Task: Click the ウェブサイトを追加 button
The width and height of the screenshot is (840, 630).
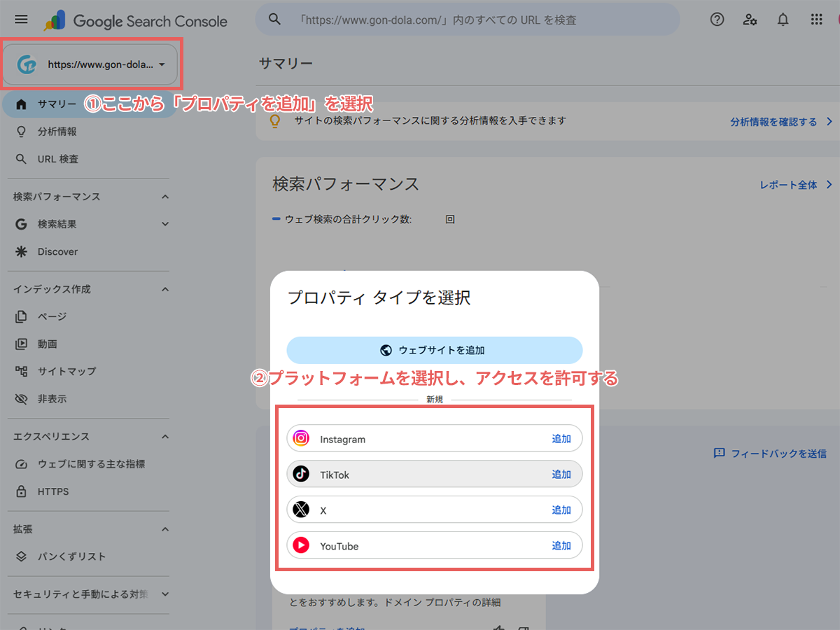Action: coord(434,350)
